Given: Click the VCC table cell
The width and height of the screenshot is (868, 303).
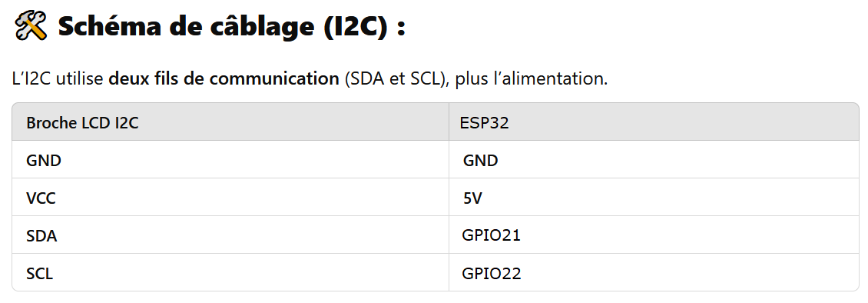Looking at the screenshot, I should click(x=230, y=198).
